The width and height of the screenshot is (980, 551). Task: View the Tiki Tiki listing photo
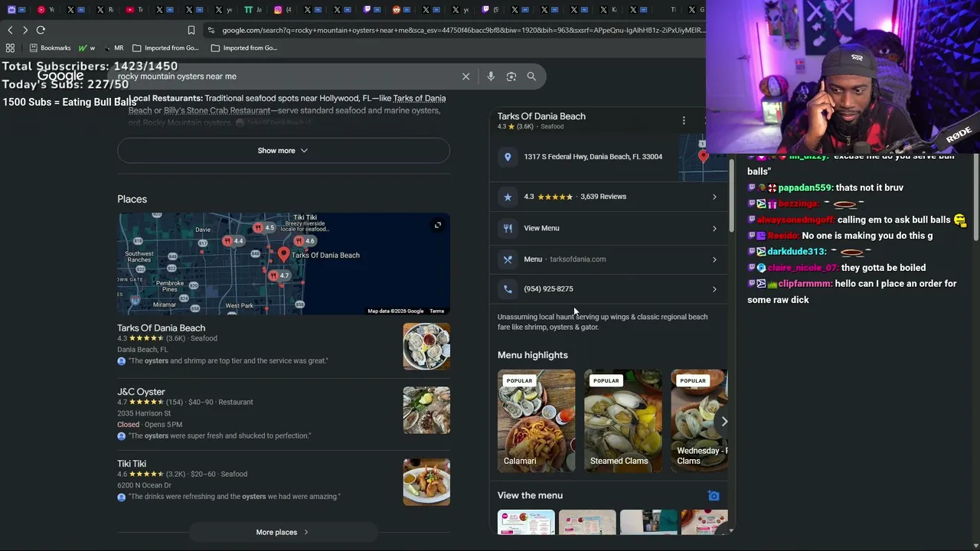tap(426, 482)
